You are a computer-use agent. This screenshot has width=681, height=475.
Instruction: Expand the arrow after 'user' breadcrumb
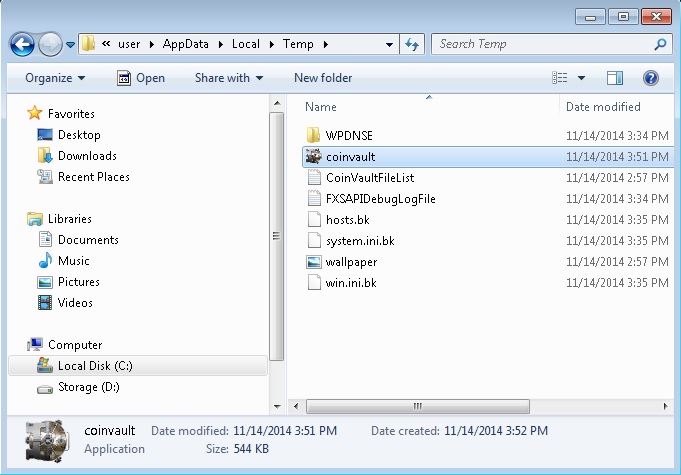[152, 44]
